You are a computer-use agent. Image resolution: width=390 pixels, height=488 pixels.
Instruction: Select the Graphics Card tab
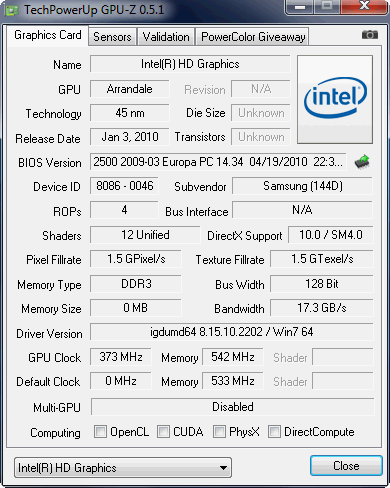pyautogui.click(x=48, y=35)
